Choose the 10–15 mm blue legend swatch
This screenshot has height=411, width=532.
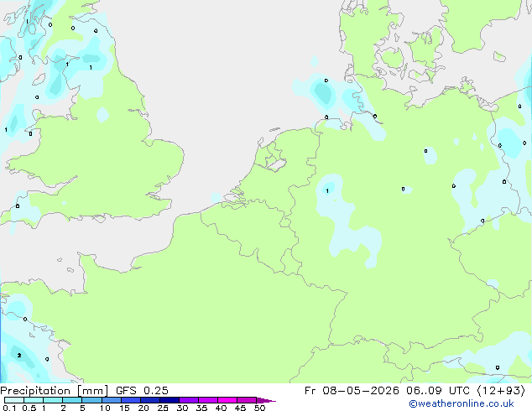(112, 400)
